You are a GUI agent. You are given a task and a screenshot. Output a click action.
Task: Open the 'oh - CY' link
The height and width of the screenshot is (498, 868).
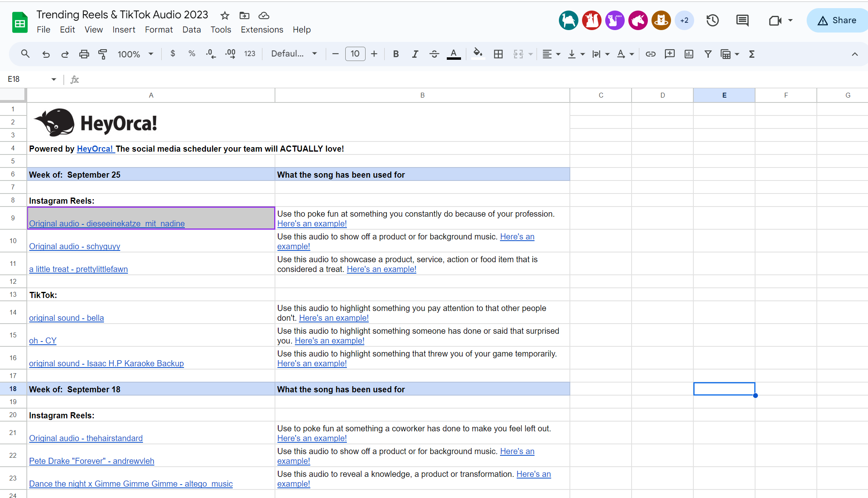pos(43,341)
